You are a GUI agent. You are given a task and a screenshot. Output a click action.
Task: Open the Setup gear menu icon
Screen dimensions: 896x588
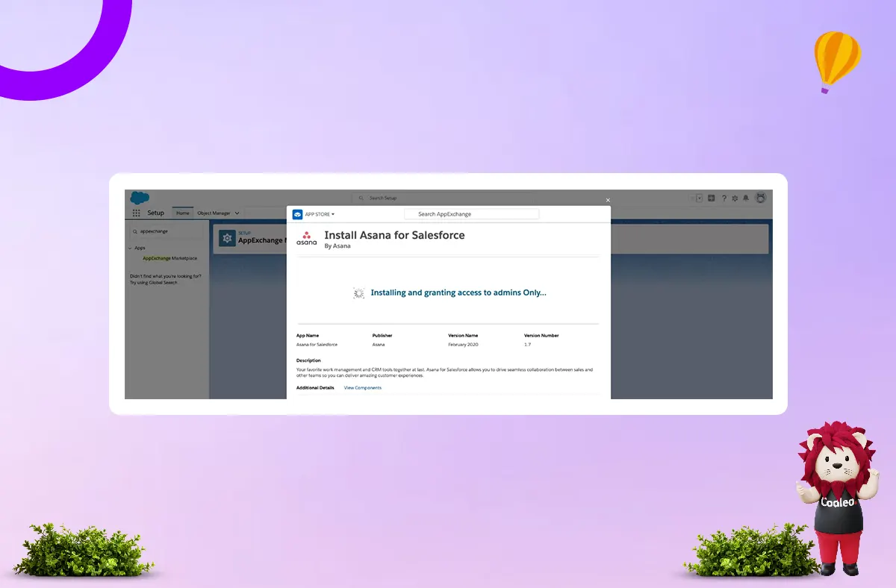pos(735,198)
